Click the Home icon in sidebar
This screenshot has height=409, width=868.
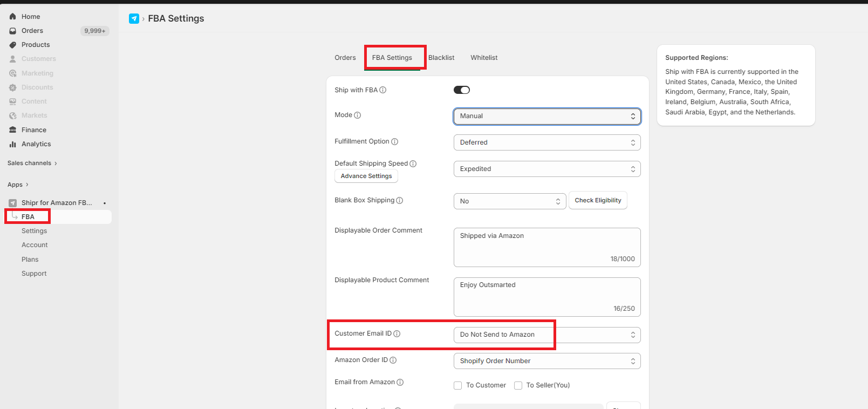point(13,17)
